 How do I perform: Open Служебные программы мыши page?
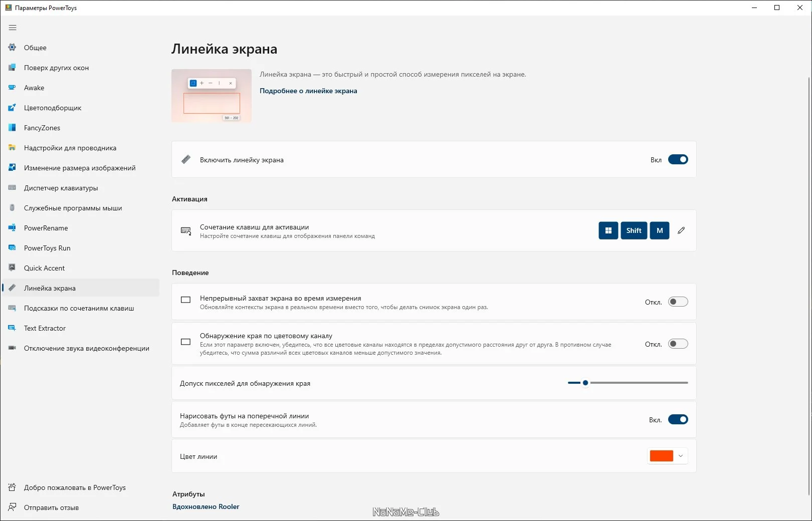point(81,208)
